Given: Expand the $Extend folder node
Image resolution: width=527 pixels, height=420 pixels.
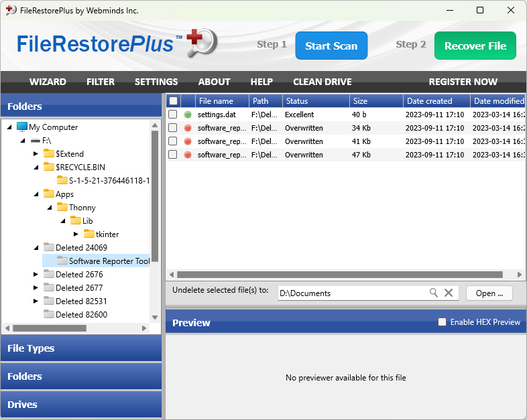Looking at the screenshot, I should tap(36, 153).
